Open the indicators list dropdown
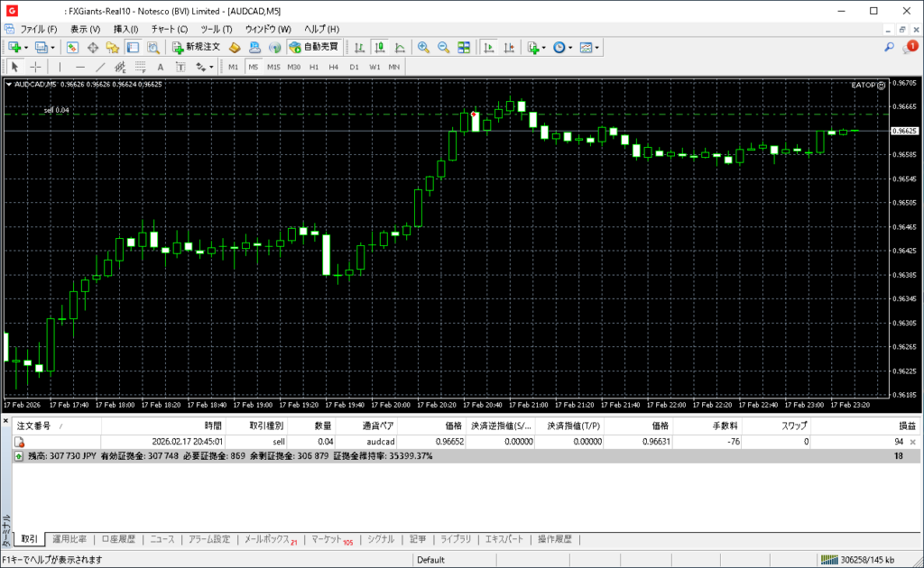Viewport: 924px width, 568px height. [x=544, y=47]
